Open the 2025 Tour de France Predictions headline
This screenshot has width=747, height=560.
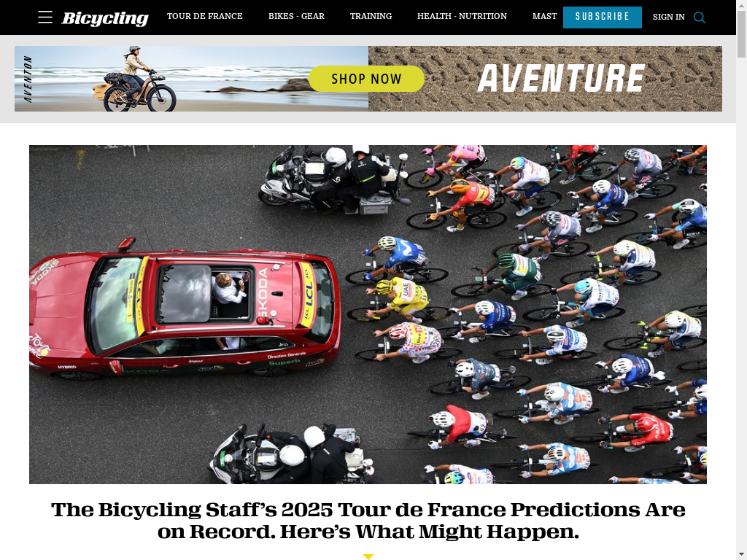pos(368,521)
